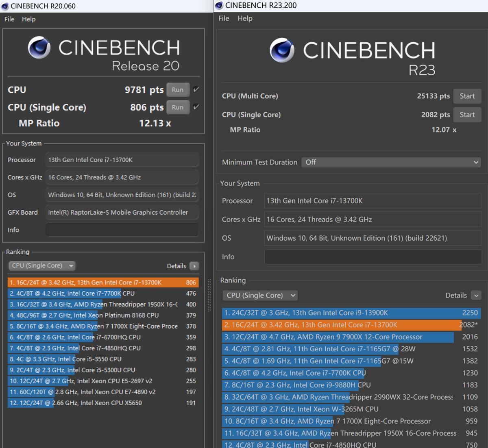Open the Minimum Test Duration dropdown
This screenshot has height=448, width=488.
pyautogui.click(x=391, y=162)
